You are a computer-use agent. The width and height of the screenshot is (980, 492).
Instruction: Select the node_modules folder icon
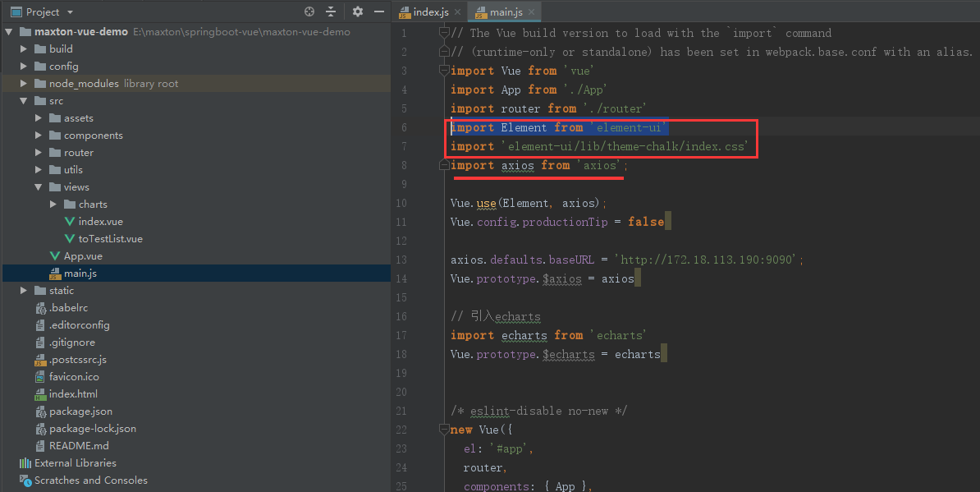click(40, 83)
